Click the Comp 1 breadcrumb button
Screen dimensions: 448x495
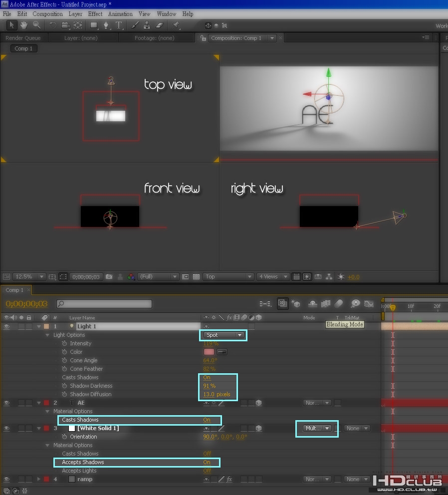(x=23, y=48)
